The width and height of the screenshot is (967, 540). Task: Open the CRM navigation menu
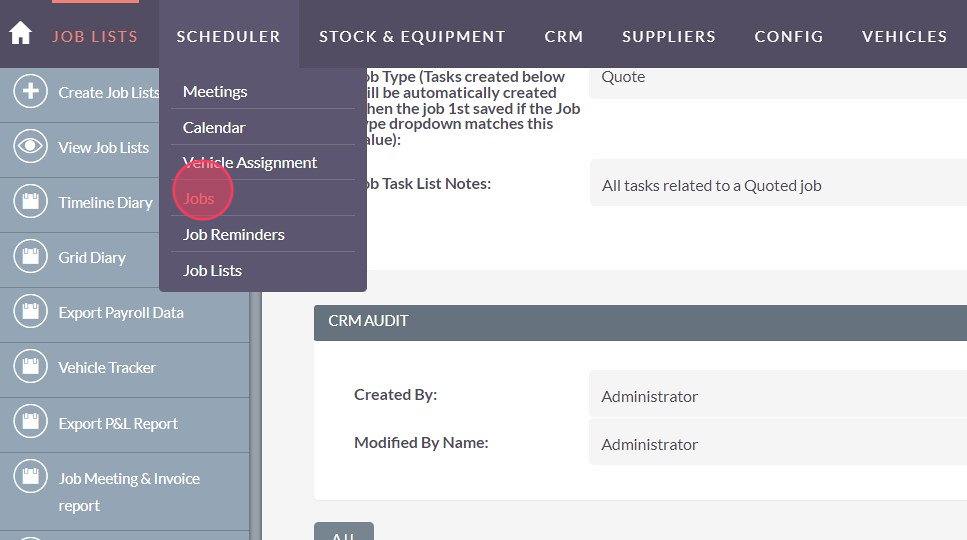pyautogui.click(x=564, y=36)
